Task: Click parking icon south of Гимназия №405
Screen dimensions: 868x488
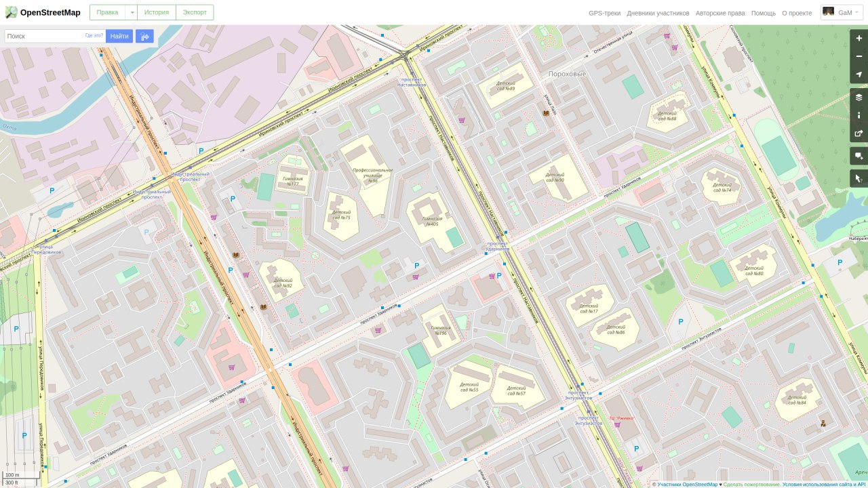Action: point(416,266)
